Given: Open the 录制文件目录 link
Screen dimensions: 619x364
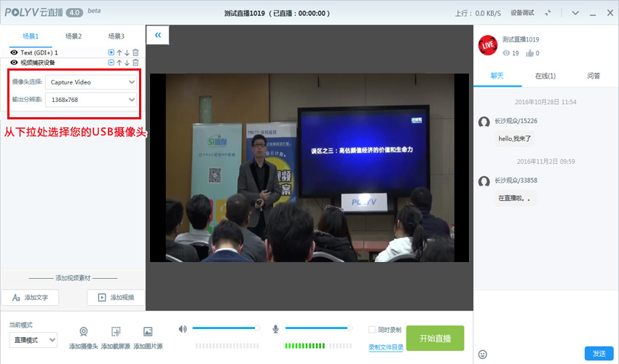Looking at the screenshot, I should 385,347.
